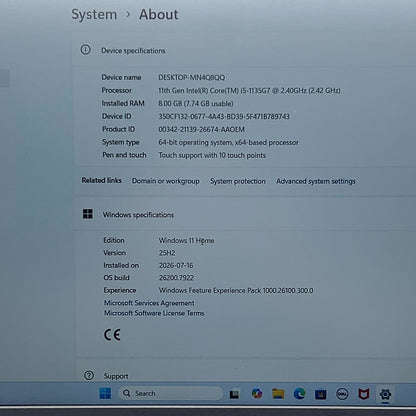
Task: Collapse the Device specifications section
Action: pos(245,50)
